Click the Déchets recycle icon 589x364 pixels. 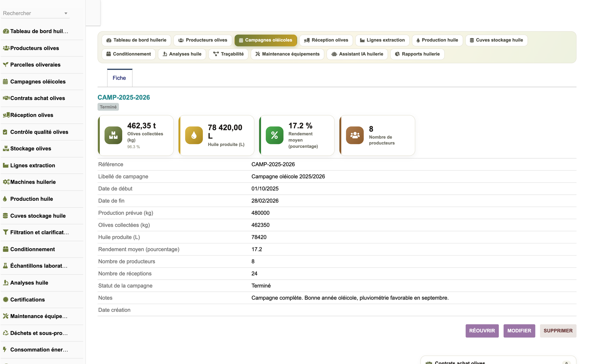pyautogui.click(x=5, y=333)
